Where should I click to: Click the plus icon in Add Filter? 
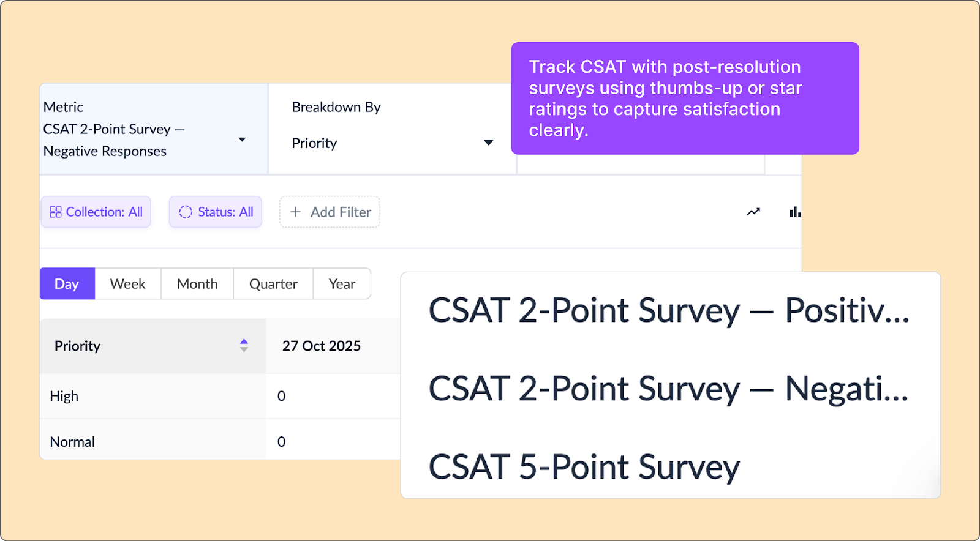(295, 212)
